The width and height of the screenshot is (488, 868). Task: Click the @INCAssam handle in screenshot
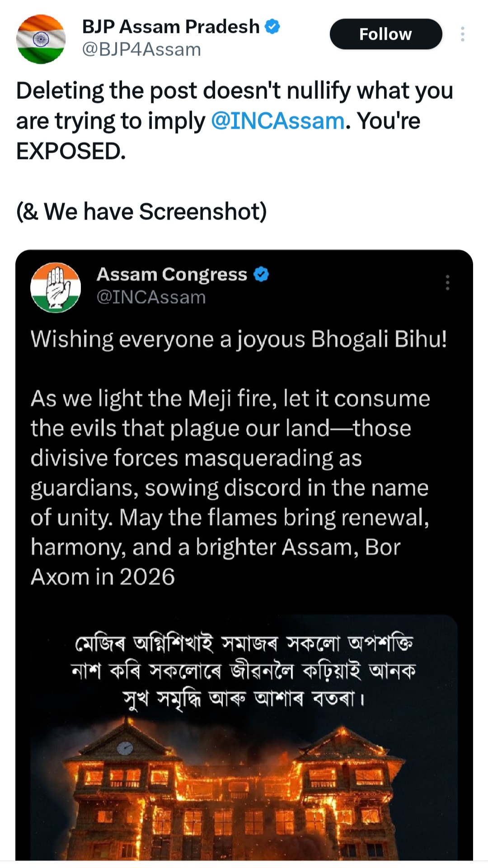tap(151, 297)
